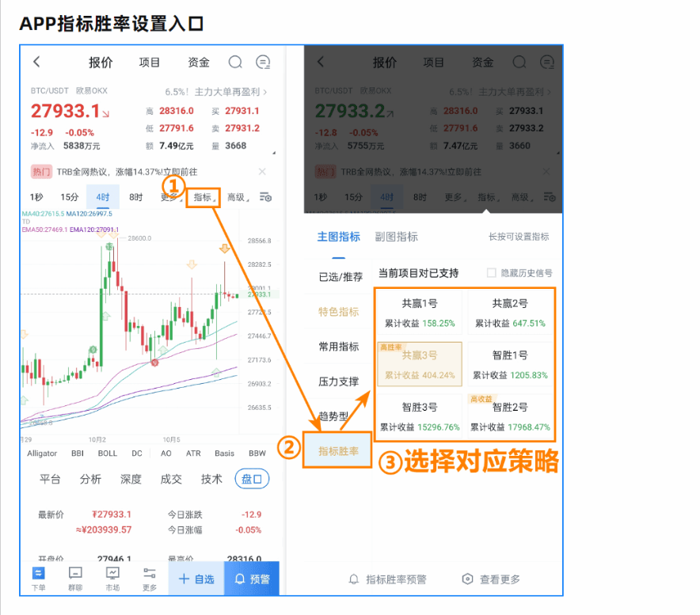Open 查看更多 at panel bottom
The height and width of the screenshot is (615, 700).
[491, 579]
